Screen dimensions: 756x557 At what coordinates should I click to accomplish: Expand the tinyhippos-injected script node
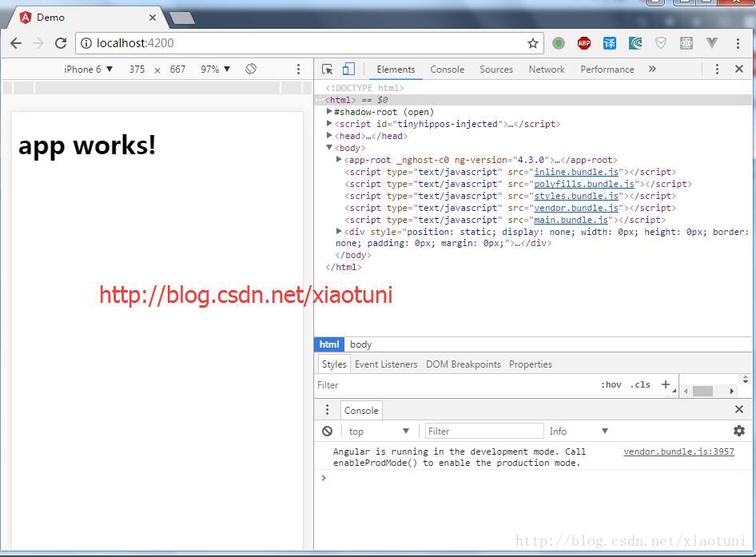pyautogui.click(x=328, y=123)
